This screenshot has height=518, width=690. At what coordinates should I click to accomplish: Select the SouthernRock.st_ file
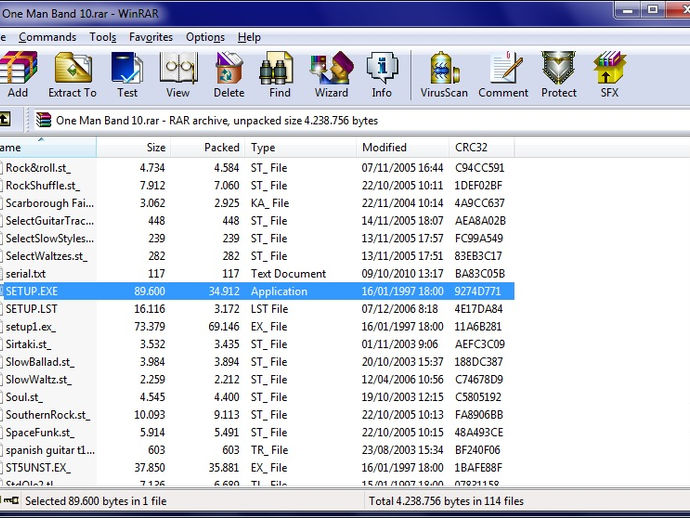(x=48, y=415)
